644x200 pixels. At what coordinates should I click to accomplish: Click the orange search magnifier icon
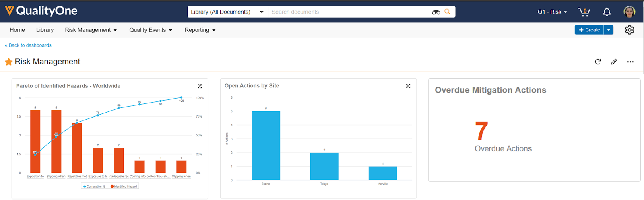[x=448, y=12]
